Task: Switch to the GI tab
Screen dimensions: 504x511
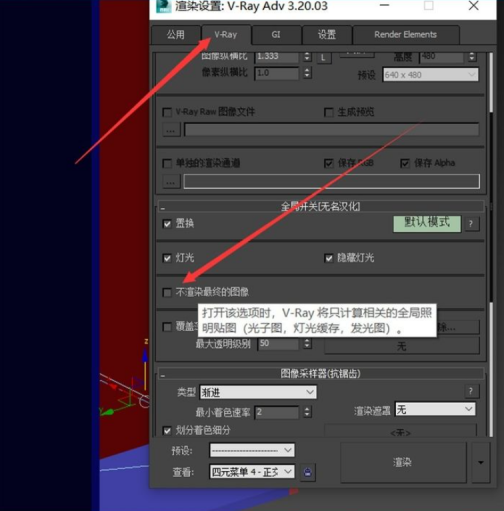Action: pos(276,34)
